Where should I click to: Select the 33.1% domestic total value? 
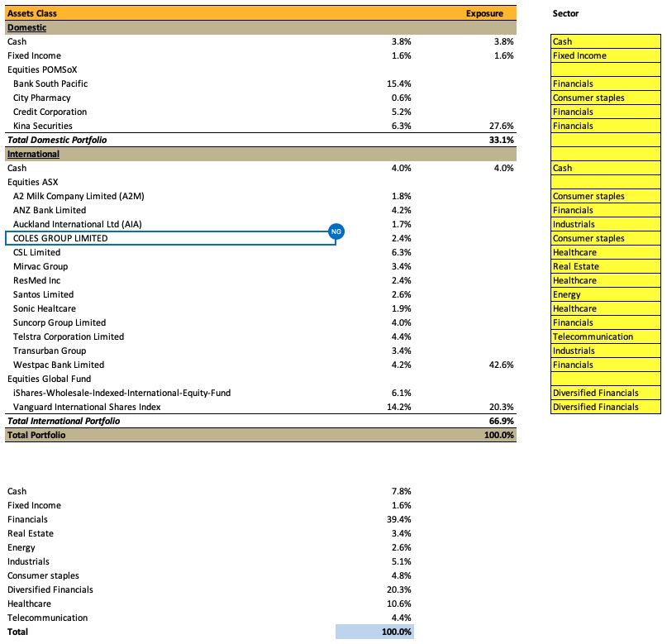tap(501, 140)
